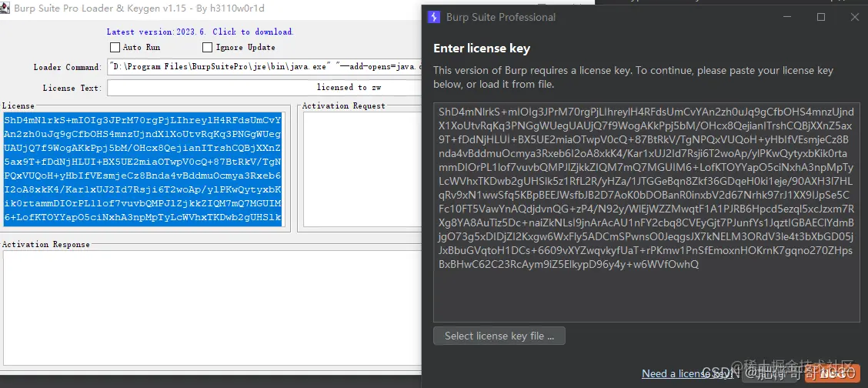The image size is (868, 388).
Task: Minimize the Burp Suite Professional window
Action: point(787,17)
